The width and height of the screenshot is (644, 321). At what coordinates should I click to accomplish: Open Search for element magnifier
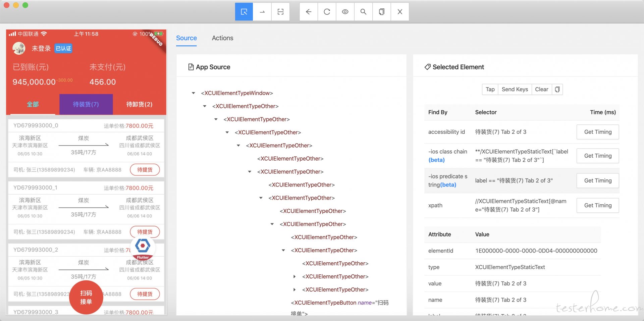tap(363, 12)
